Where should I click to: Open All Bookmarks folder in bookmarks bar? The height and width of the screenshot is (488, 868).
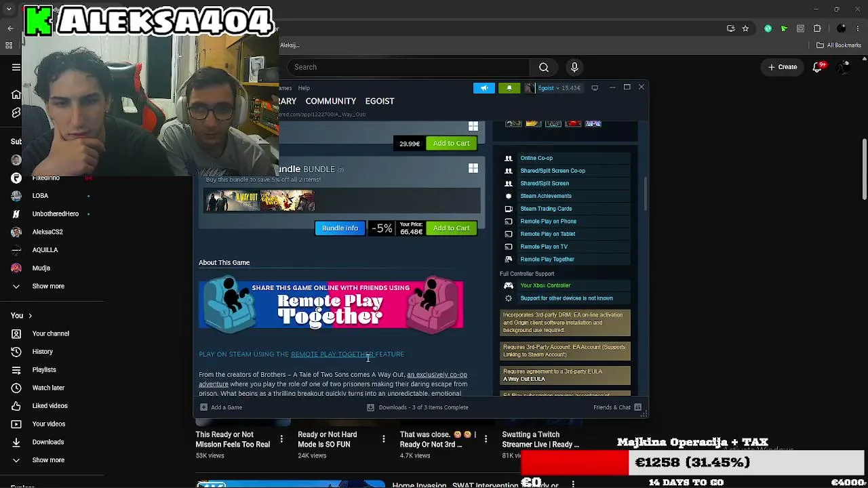(x=839, y=45)
